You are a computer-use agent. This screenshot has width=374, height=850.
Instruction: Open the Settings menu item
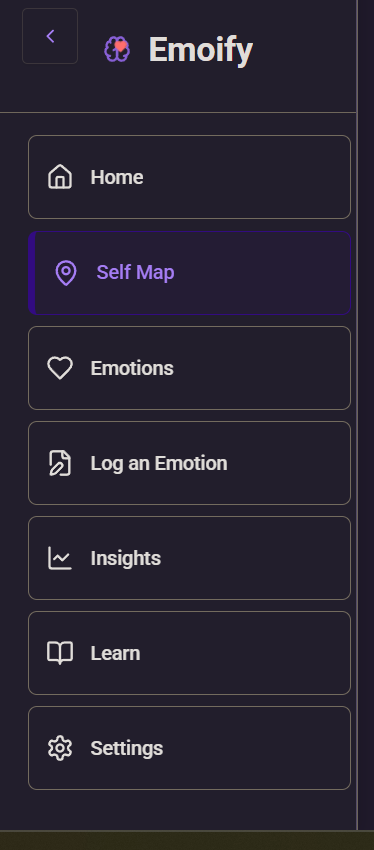189,748
